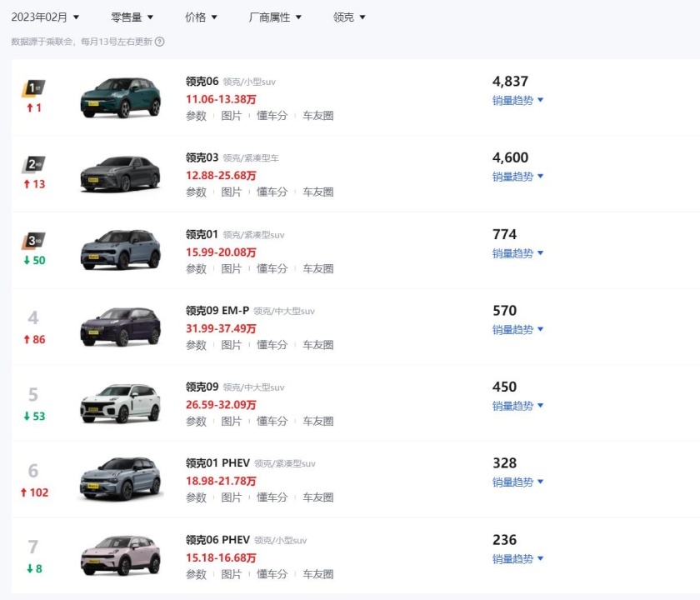Screen dimensions: 700x600
Task: Open the 零售量 filter dropdown
Action: coord(132,17)
